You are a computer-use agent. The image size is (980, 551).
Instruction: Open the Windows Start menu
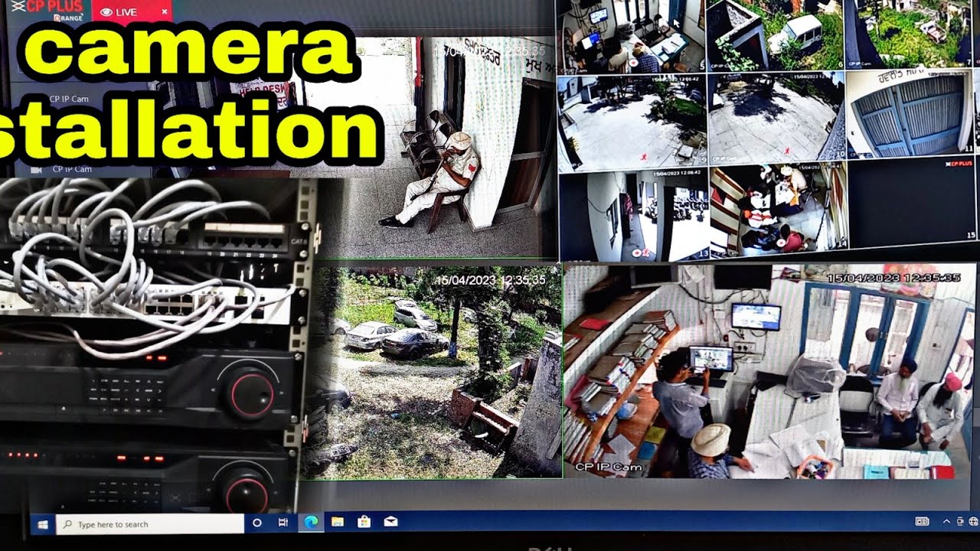pyautogui.click(x=43, y=524)
